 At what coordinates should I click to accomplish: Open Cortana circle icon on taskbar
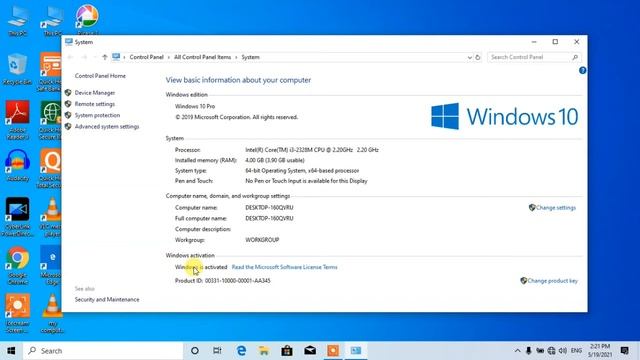(195, 351)
